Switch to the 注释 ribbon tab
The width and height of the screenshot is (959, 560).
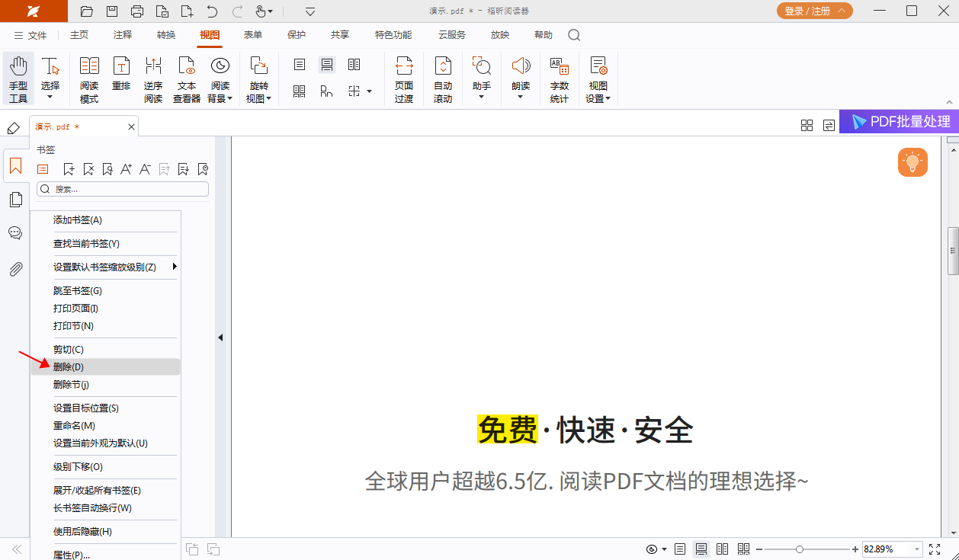[123, 35]
